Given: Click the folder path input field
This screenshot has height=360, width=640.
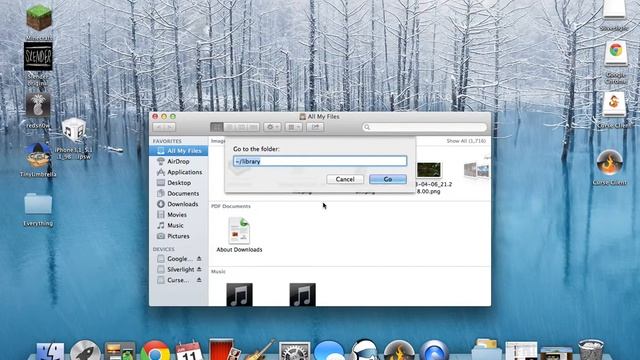Looking at the screenshot, I should [320, 161].
